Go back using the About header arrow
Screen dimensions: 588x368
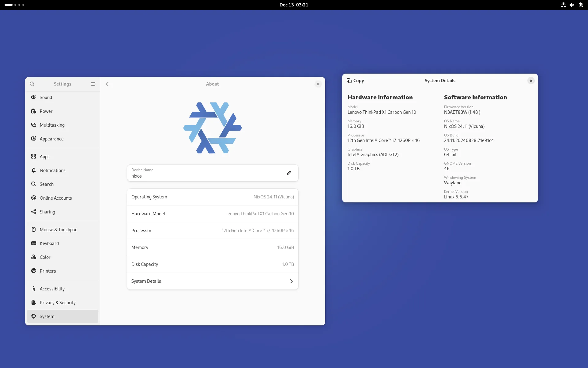click(x=107, y=84)
